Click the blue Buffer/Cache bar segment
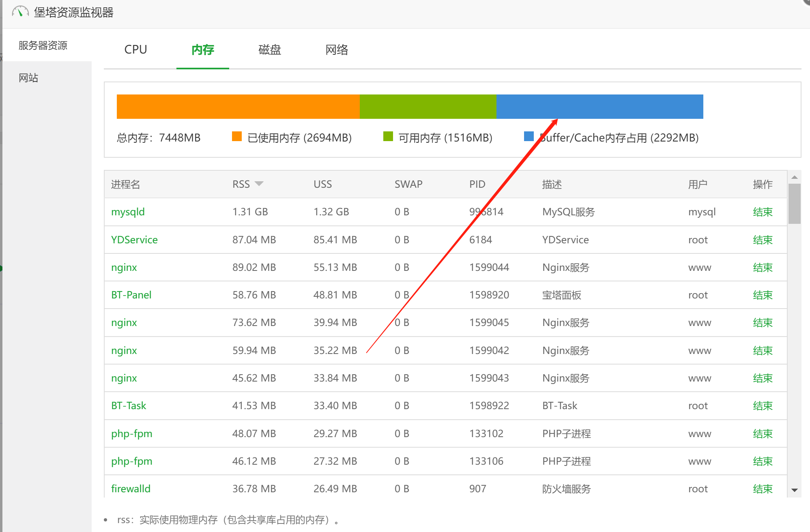810x532 pixels. [599, 107]
